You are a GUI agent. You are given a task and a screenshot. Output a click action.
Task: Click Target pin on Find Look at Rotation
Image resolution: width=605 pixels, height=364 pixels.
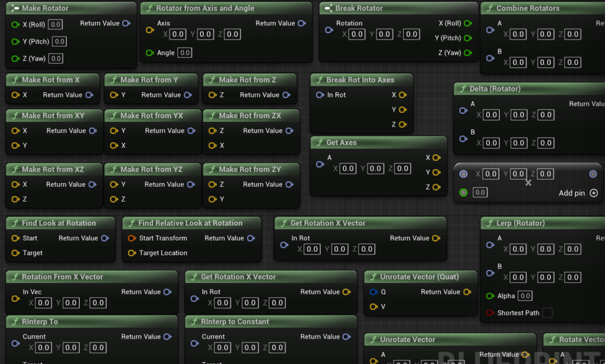[x=15, y=253]
